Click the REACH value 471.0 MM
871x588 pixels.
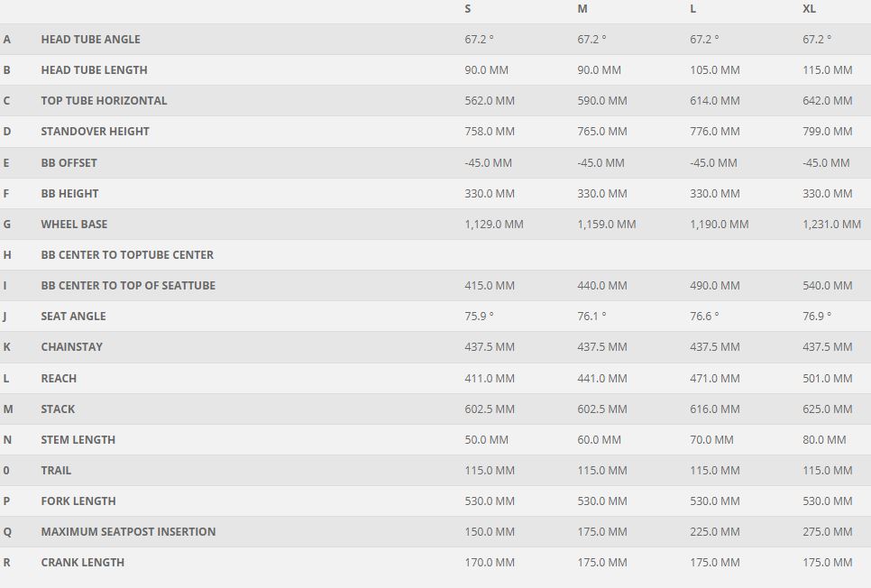[x=715, y=379]
